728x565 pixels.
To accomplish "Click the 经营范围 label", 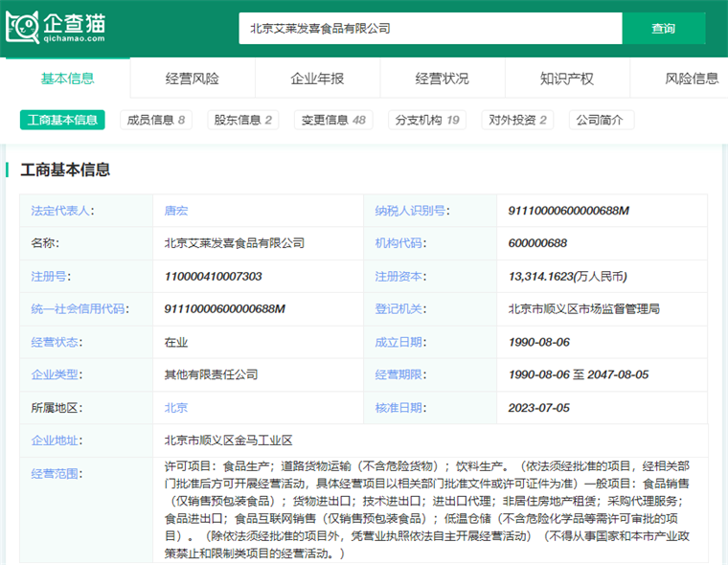I will point(55,473).
